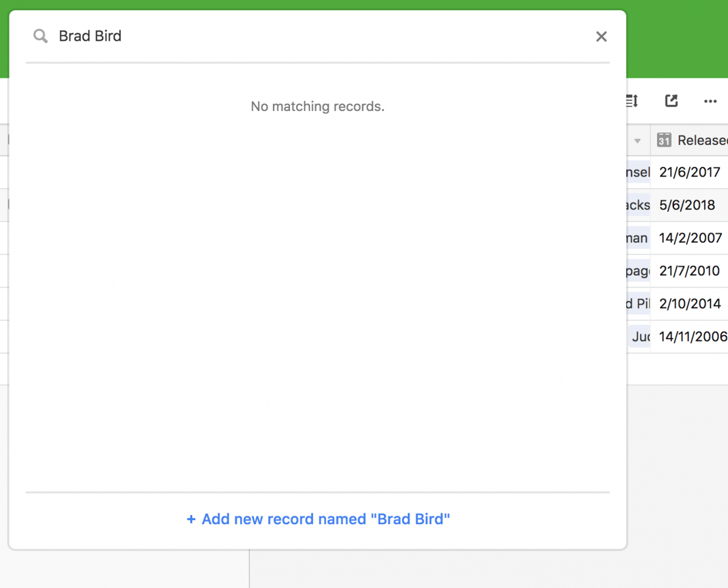Viewport: 728px width, 588px height.
Task: Select the 21/7/2010 date cell
Action: click(690, 271)
